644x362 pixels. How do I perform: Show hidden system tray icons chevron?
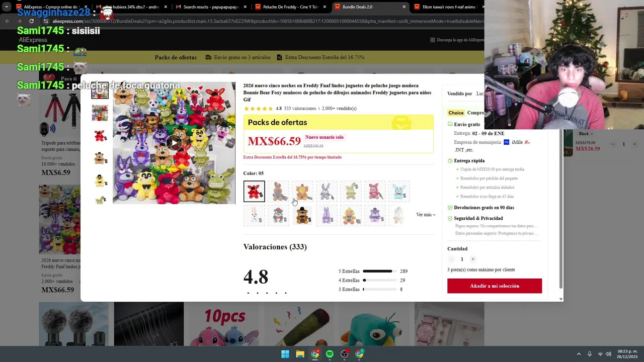tap(579, 354)
